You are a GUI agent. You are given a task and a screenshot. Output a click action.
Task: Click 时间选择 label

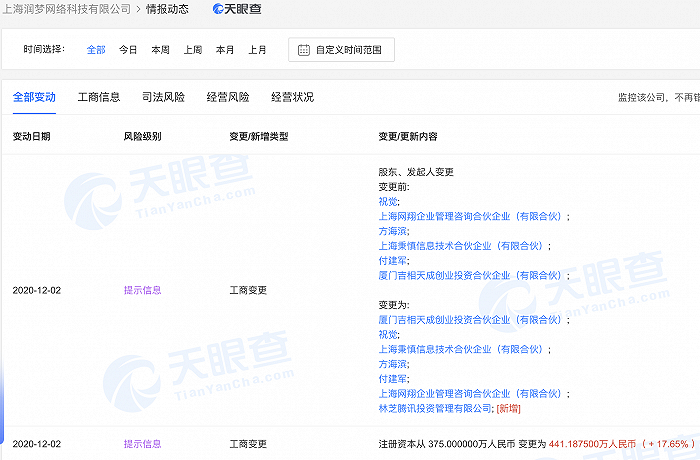(x=44, y=49)
